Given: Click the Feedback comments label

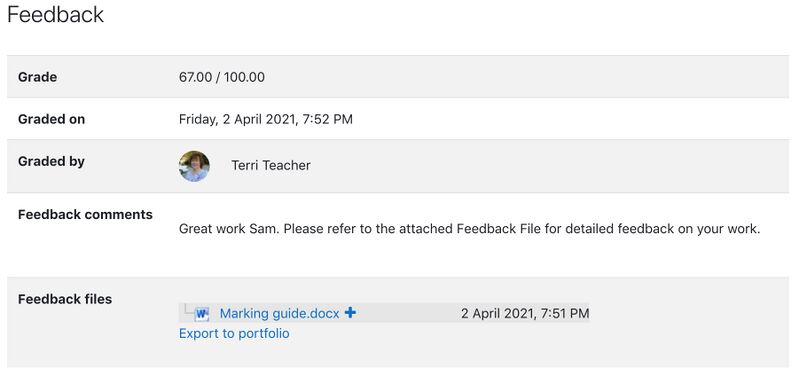Looking at the screenshot, I should pyautogui.click(x=85, y=214).
